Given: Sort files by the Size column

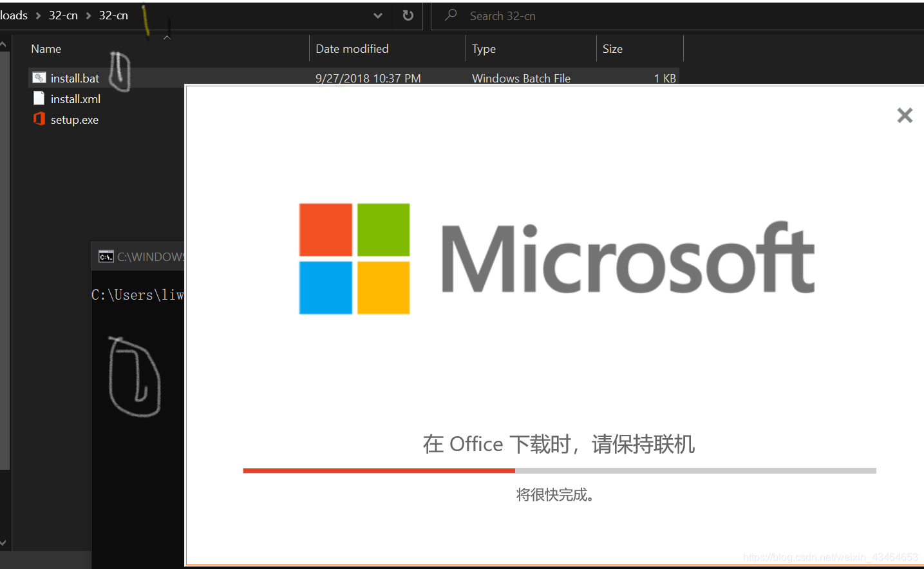Looking at the screenshot, I should pyautogui.click(x=612, y=49).
